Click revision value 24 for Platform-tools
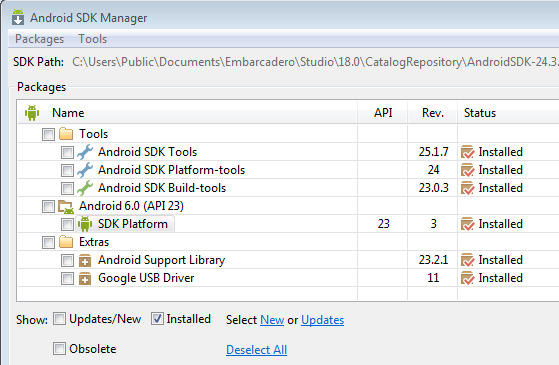 coord(433,170)
